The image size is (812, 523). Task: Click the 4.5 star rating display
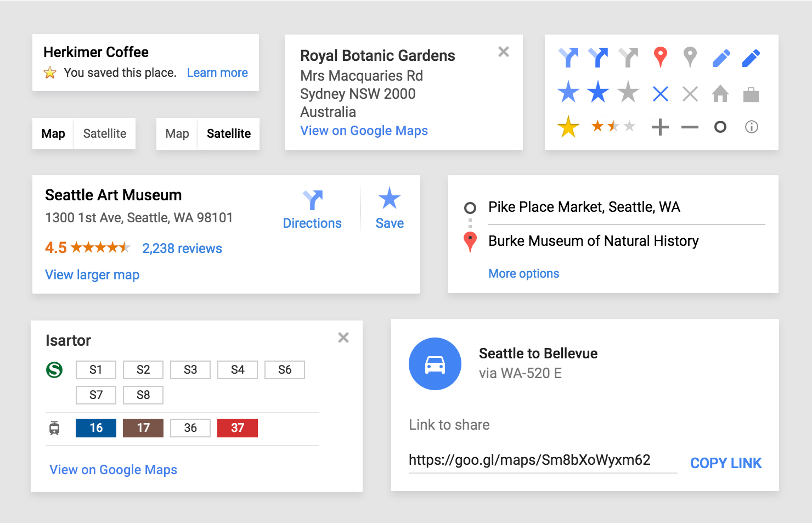(88, 248)
